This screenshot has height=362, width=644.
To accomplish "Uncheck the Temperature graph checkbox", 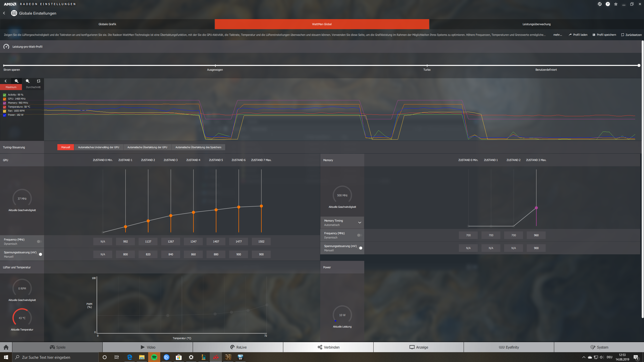I will tap(5, 107).
